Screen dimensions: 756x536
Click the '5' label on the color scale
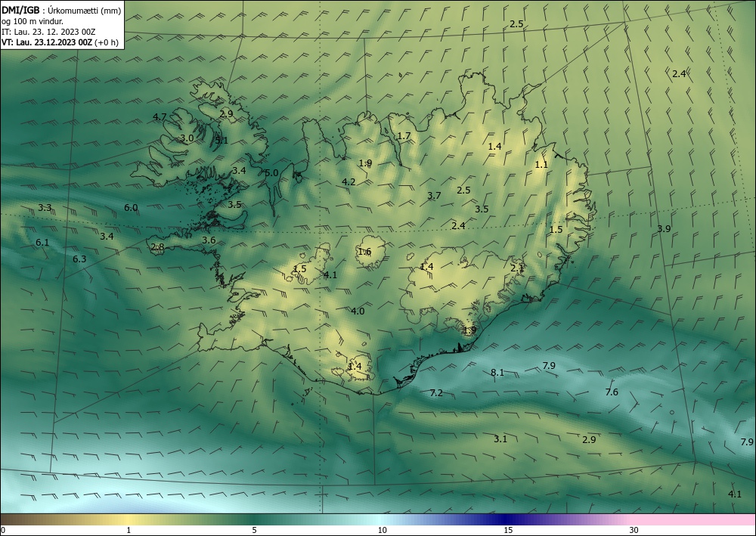coord(254,530)
